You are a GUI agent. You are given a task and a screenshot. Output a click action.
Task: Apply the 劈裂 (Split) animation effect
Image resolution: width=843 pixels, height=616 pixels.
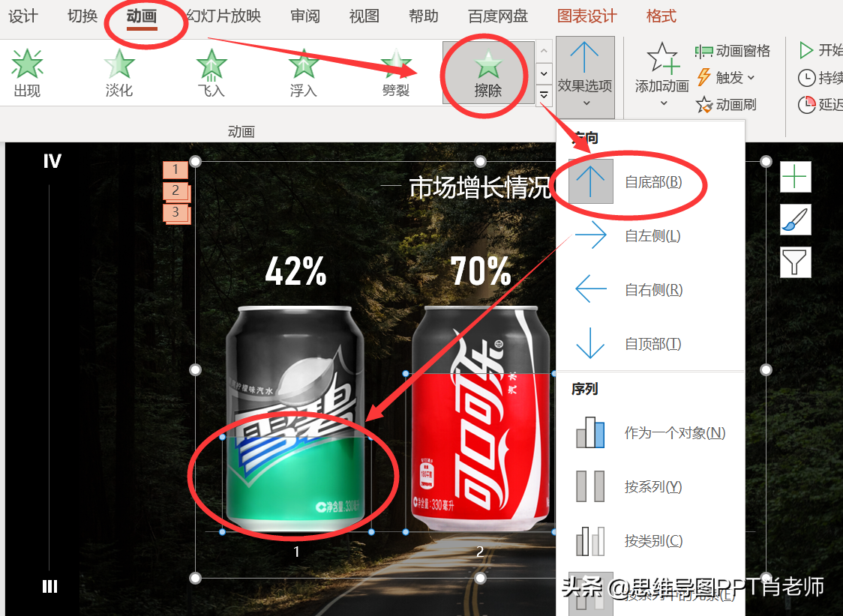396,73
